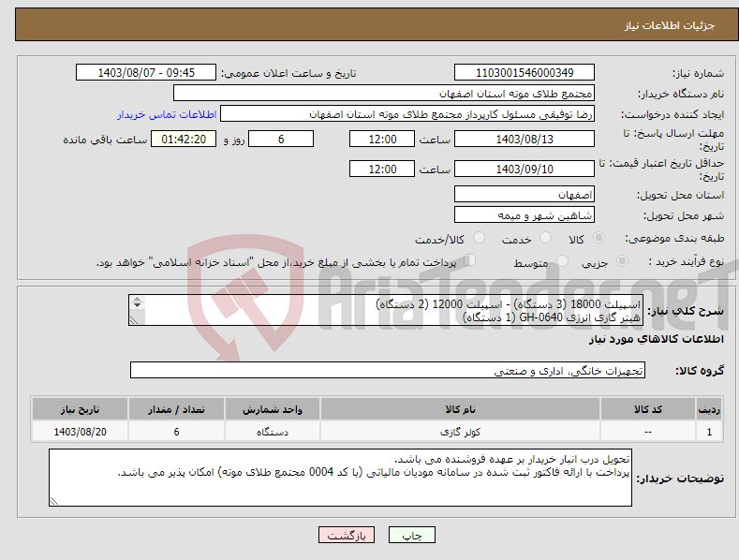The image size is (739, 560).
Task: Select the متوسط purchase type radio
Action: 562,261
